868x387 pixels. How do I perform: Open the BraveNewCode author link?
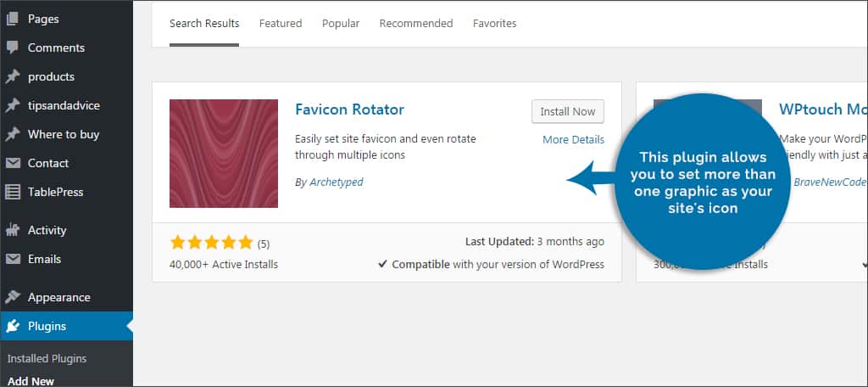click(831, 182)
